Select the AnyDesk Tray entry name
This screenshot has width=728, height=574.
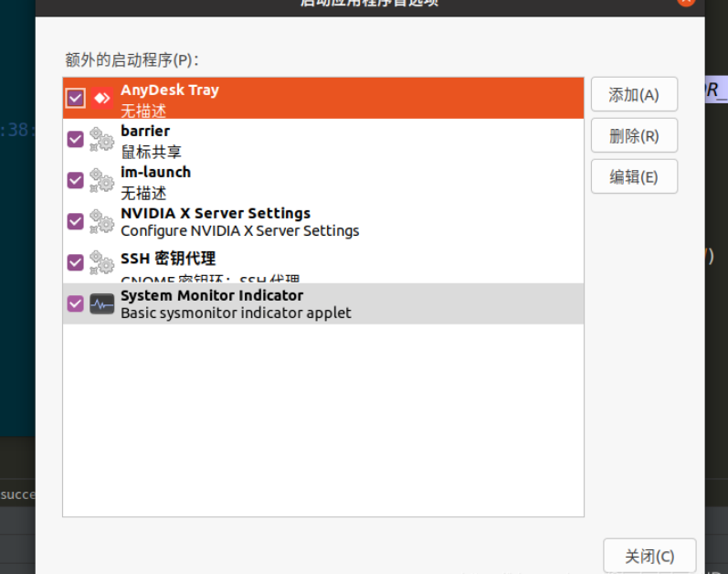tap(170, 90)
